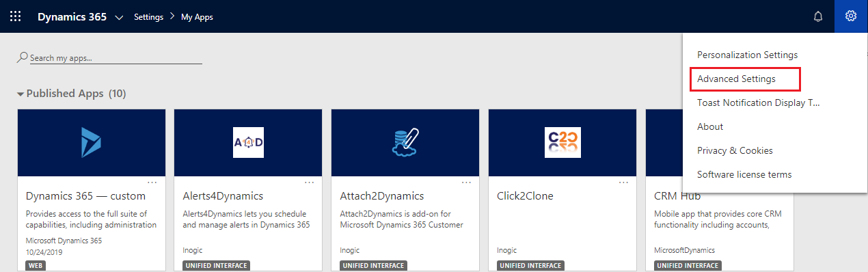This screenshot has width=868, height=272.
Task: Open Privacy & Cookies menu entry
Action: coord(735,150)
